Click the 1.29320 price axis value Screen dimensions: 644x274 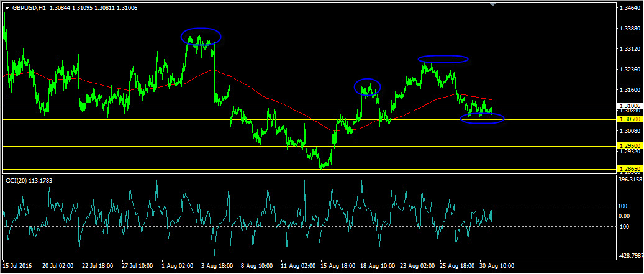[630, 152]
